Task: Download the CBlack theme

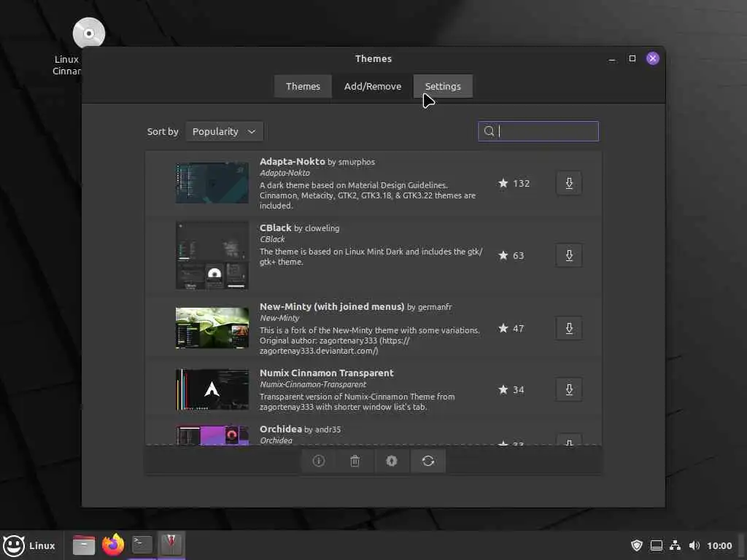Action: tap(569, 256)
